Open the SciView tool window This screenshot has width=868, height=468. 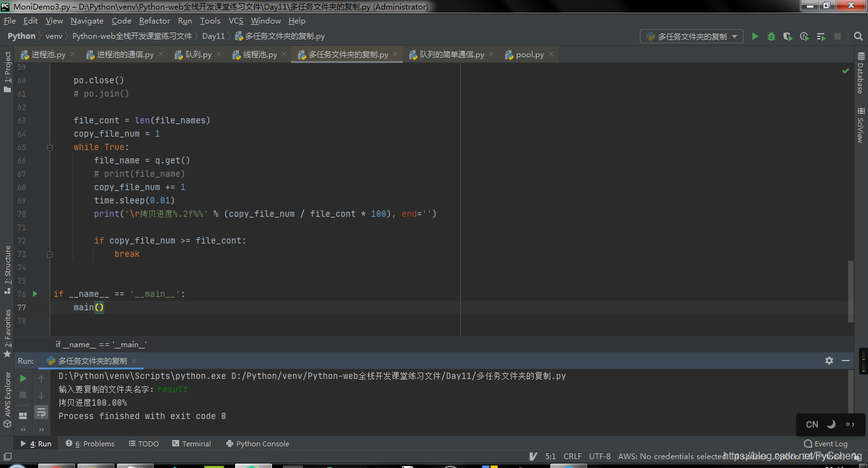pos(860,125)
